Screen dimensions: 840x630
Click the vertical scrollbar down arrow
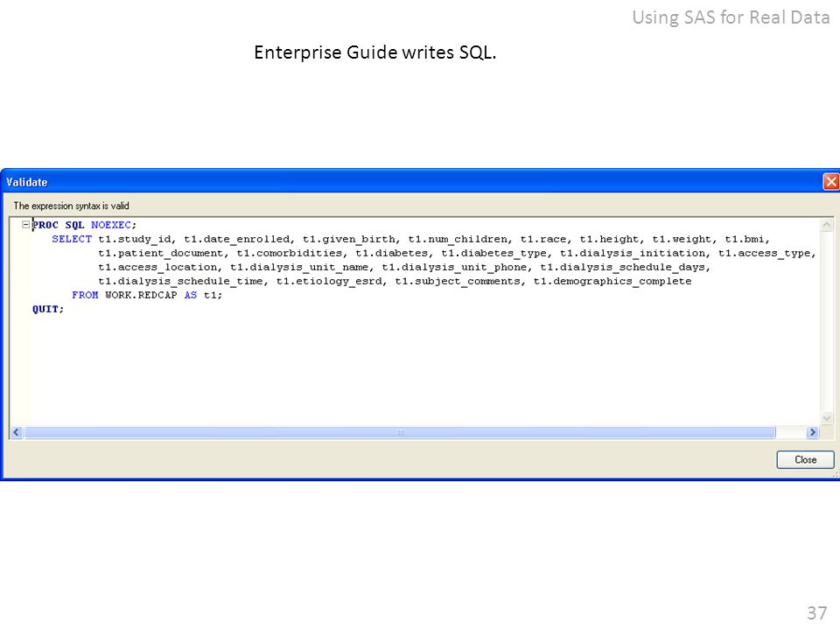[827, 418]
